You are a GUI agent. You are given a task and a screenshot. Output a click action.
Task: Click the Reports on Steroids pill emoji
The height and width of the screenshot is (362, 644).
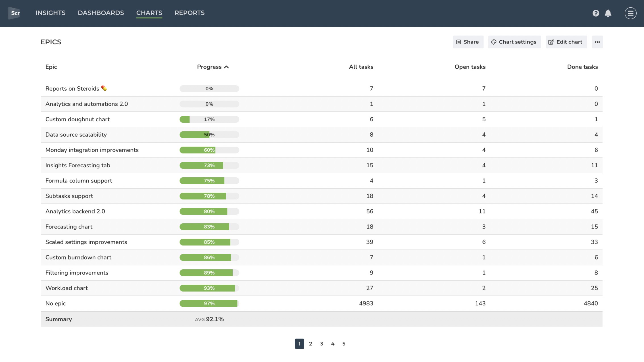(104, 88)
